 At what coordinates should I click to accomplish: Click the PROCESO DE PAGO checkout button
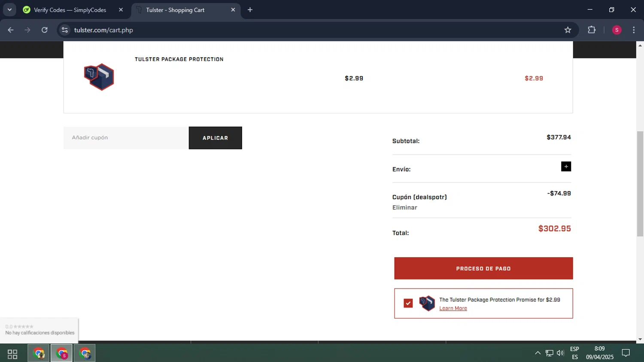(483, 268)
